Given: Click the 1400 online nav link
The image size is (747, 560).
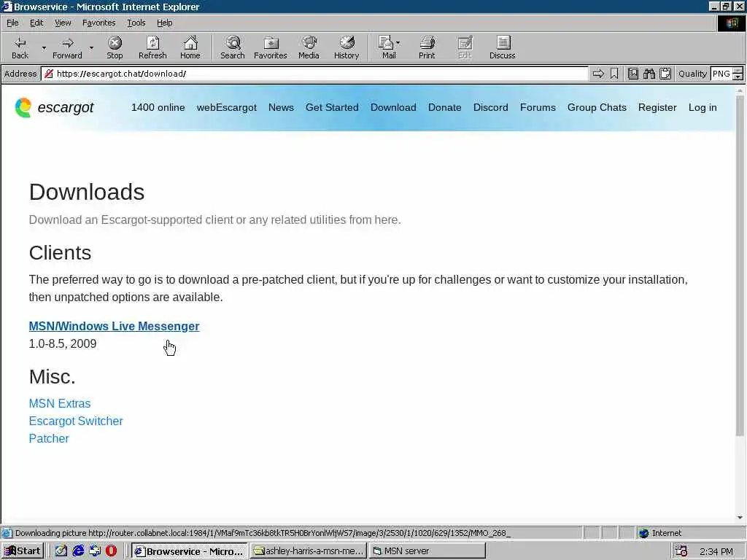Looking at the screenshot, I should pos(158,108).
